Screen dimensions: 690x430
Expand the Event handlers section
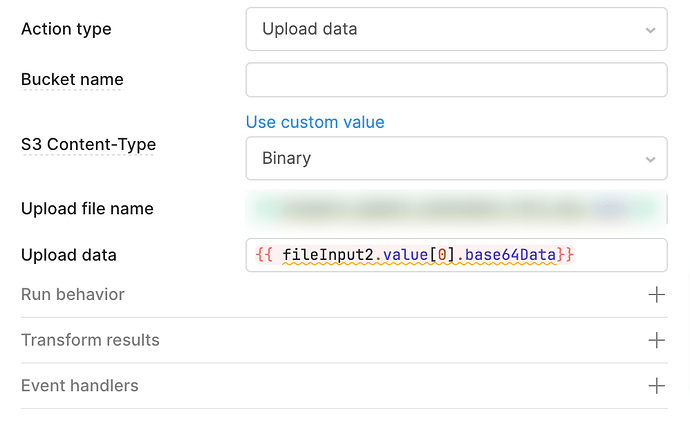point(344,386)
